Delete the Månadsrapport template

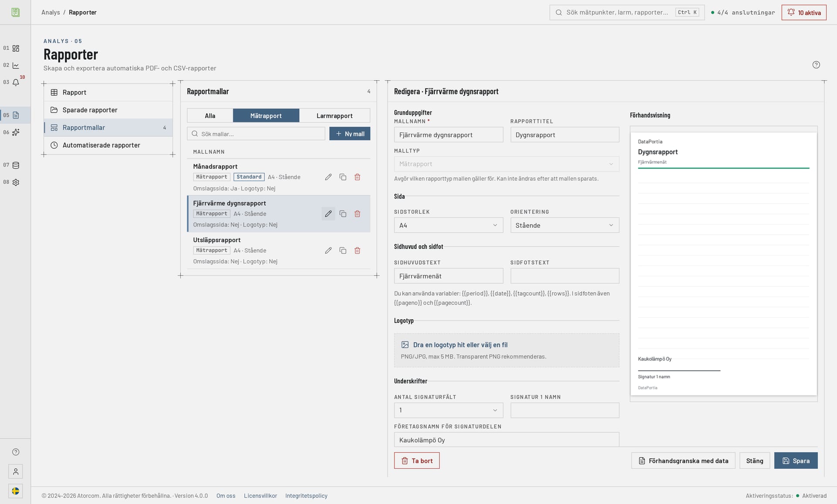[x=357, y=177]
